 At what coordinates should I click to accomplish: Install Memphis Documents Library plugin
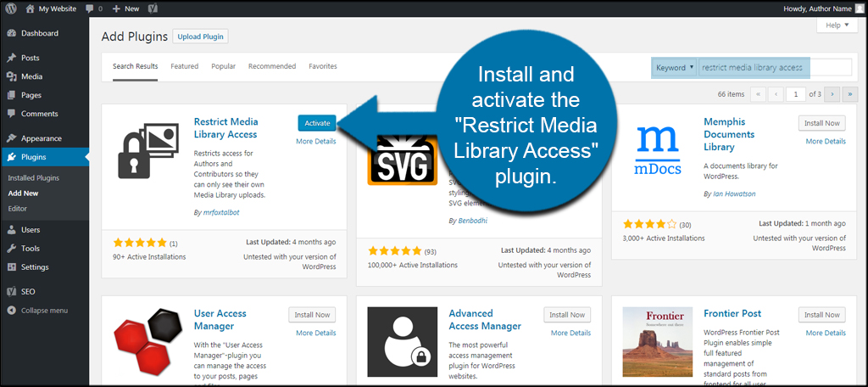click(x=822, y=123)
